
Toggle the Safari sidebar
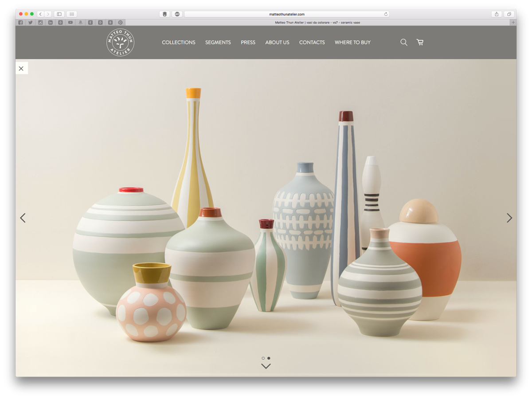click(x=59, y=14)
